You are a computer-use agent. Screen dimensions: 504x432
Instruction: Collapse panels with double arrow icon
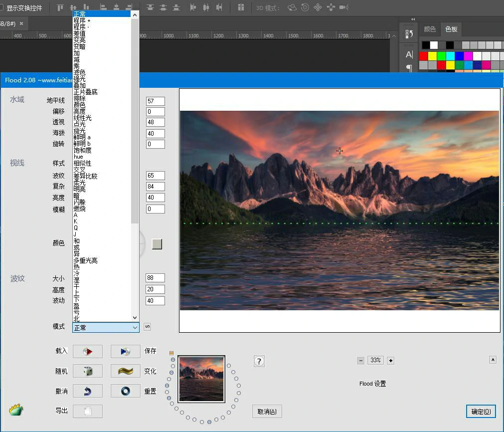pos(413,19)
